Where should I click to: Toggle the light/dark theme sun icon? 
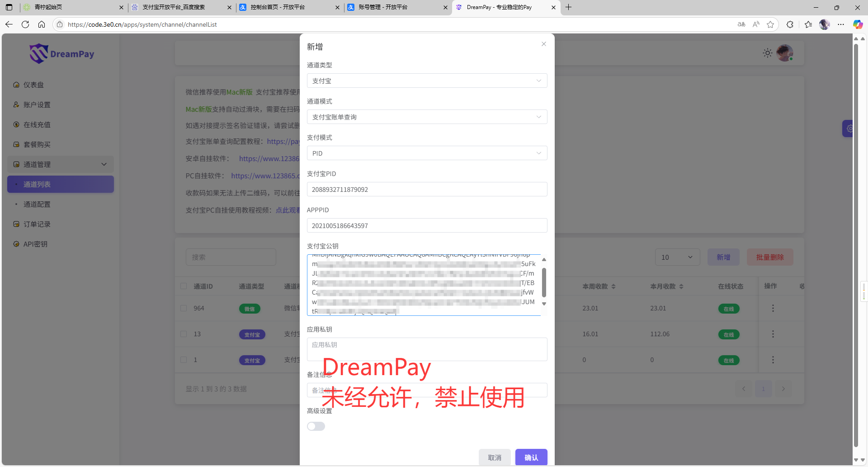click(x=767, y=53)
